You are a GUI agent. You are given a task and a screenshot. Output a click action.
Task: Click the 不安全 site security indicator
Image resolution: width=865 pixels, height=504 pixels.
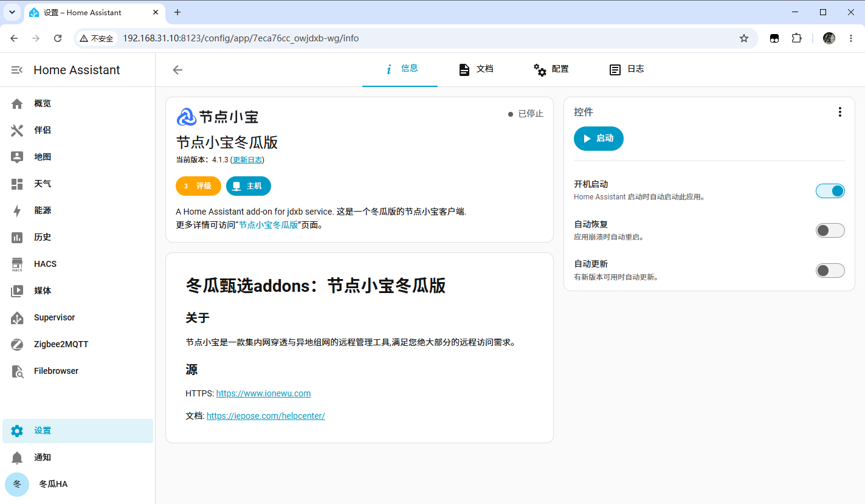pyautogui.click(x=97, y=38)
